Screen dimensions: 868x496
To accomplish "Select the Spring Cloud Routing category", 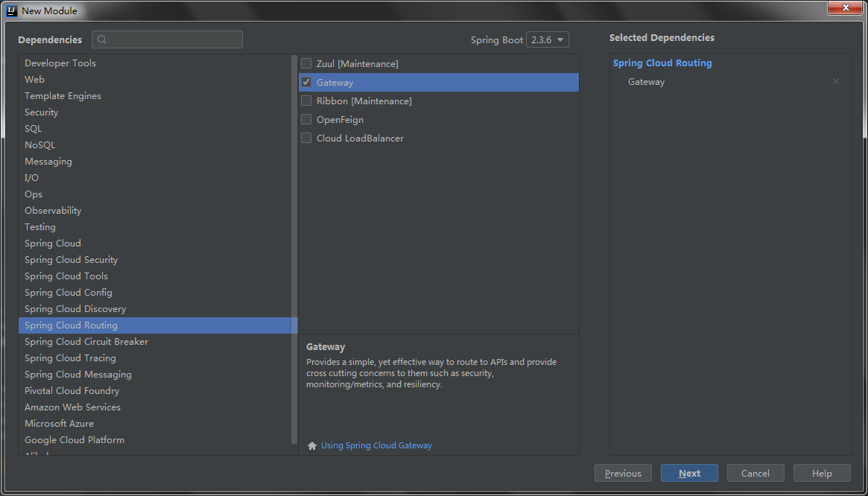I will point(158,325).
